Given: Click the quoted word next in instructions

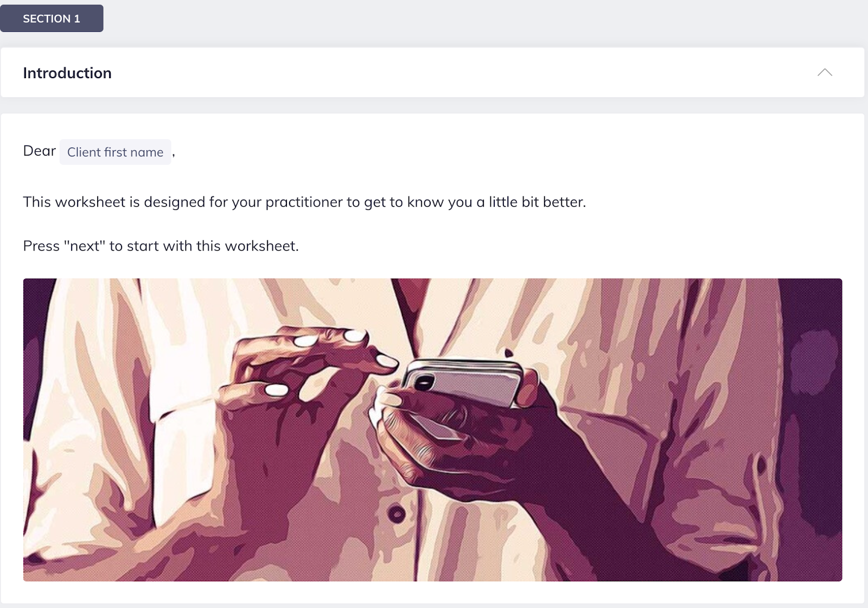Looking at the screenshot, I should click(85, 246).
